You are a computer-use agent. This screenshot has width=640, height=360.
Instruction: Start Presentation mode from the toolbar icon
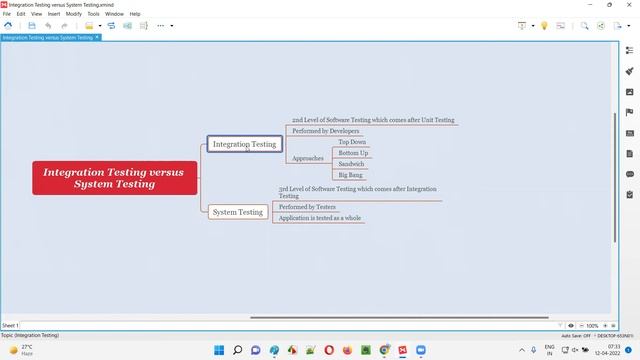point(522,26)
